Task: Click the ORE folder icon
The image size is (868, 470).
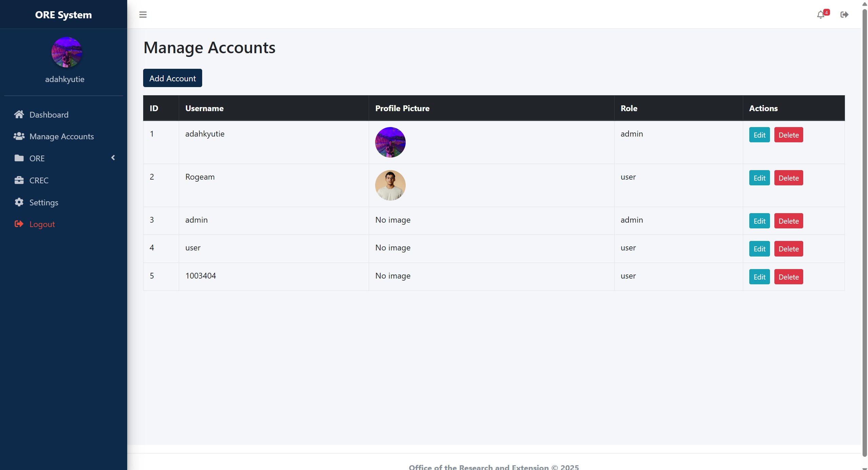Action: (19, 158)
